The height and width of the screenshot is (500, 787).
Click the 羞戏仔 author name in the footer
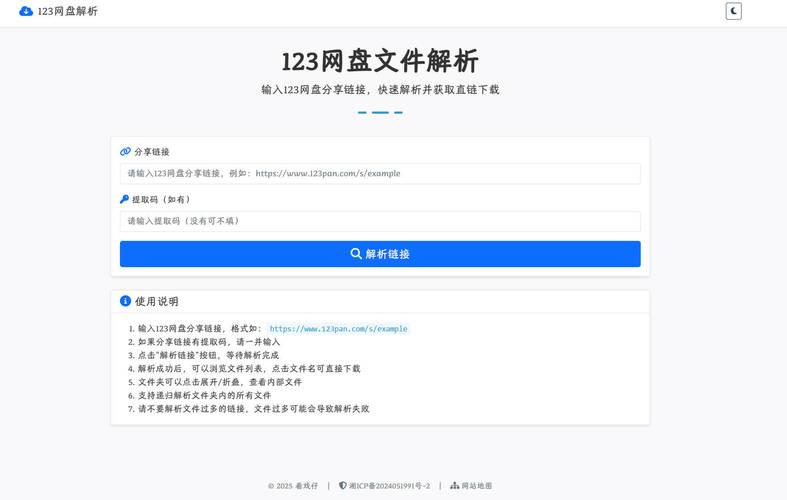pos(306,486)
